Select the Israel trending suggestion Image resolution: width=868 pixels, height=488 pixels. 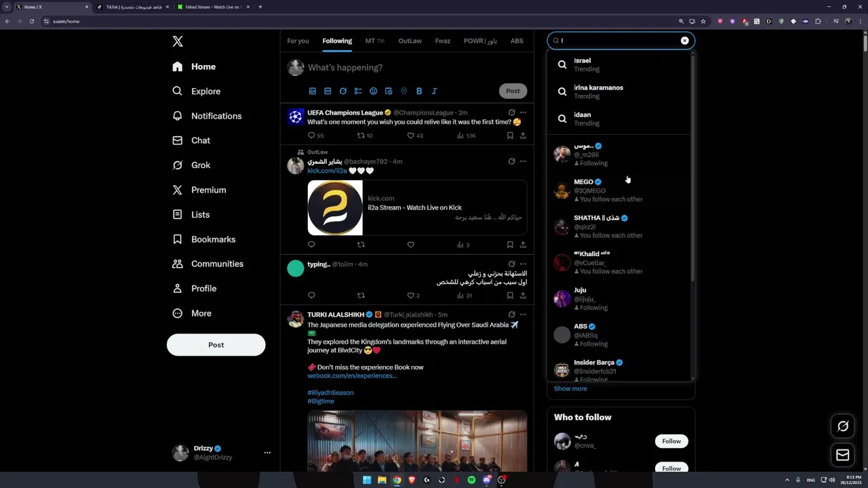618,64
